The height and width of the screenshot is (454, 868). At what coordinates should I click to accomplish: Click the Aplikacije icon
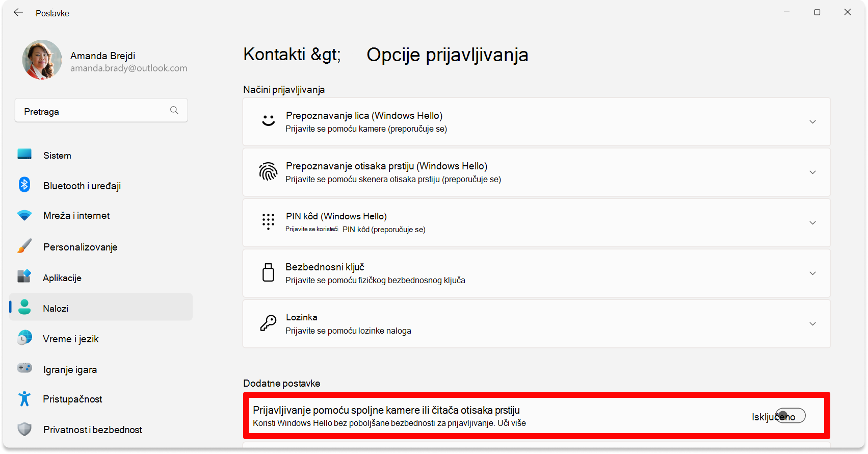24,276
